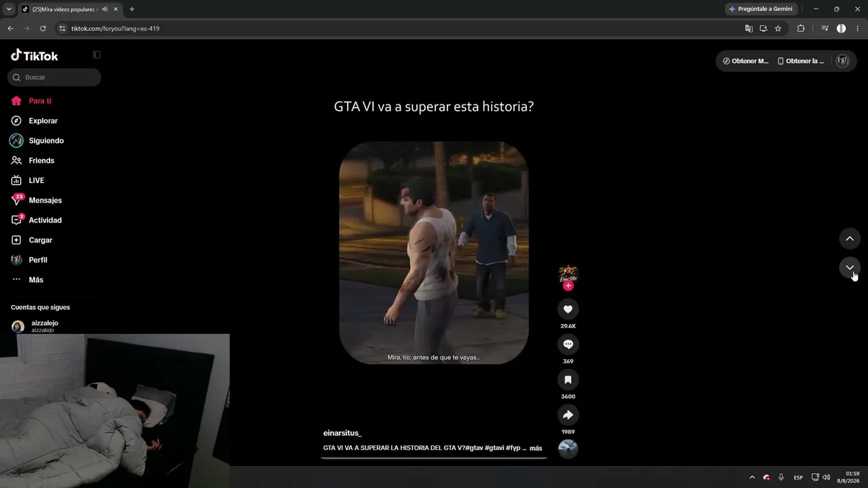Open the network tray icon

pyautogui.click(x=815, y=477)
